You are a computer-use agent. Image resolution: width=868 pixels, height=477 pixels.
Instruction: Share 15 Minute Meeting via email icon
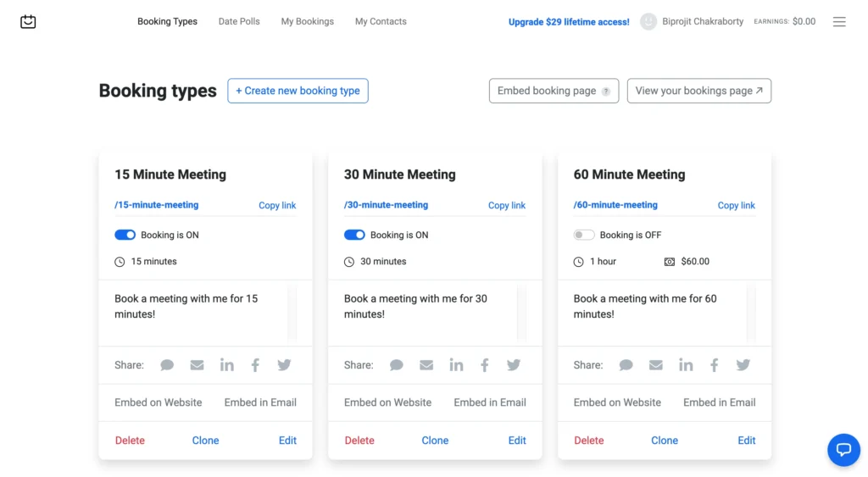[x=197, y=365]
